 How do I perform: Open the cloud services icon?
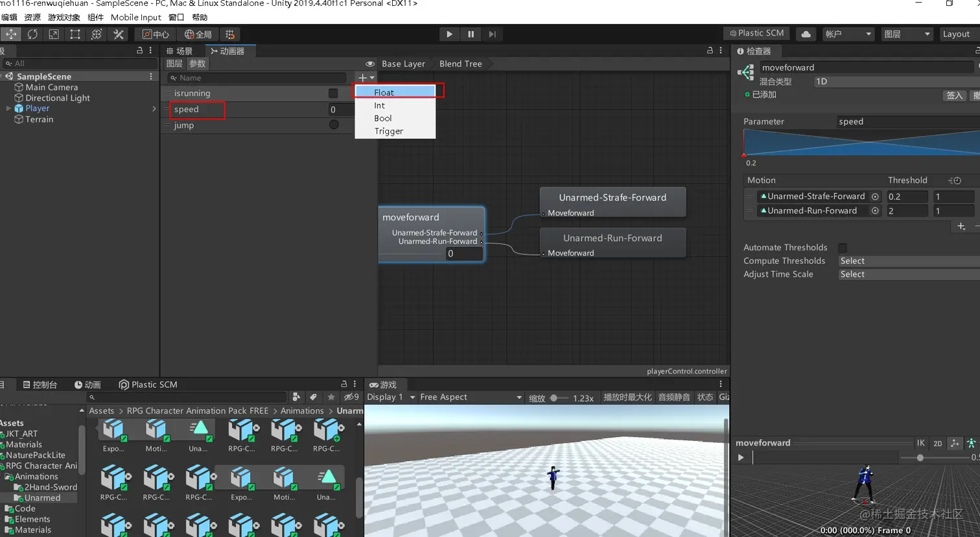pos(806,34)
